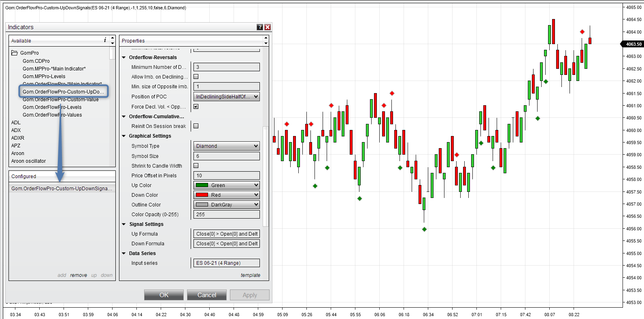Click the 4063.50 current price marker
The image size is (644, 319).
tap(633, 44)
